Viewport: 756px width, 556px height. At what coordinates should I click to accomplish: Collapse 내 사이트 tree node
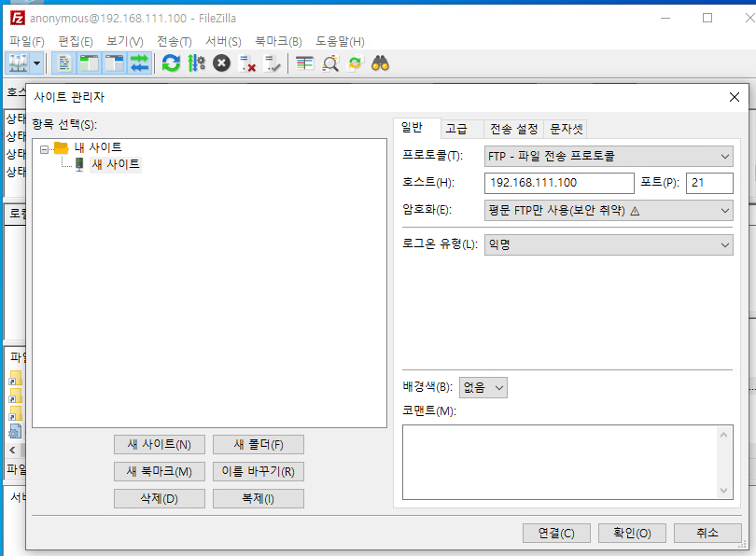tap(45, 150)
